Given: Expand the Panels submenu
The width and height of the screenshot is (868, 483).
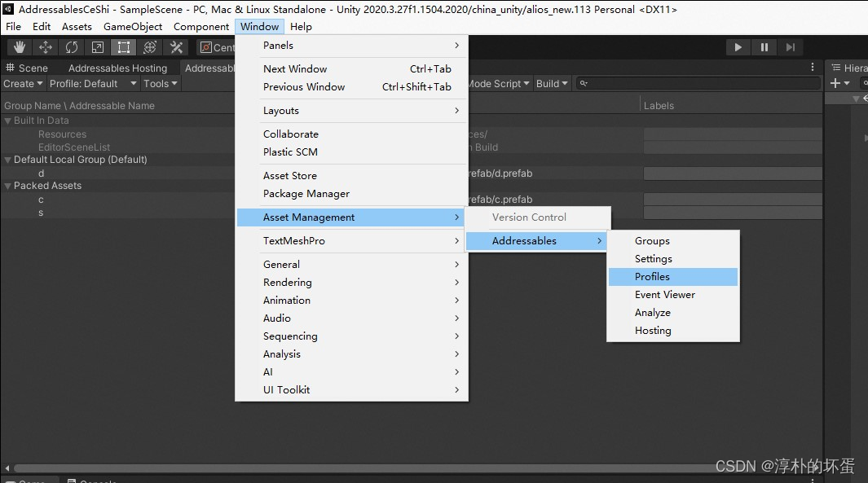Looking at the screenshot, I should 352,46.
